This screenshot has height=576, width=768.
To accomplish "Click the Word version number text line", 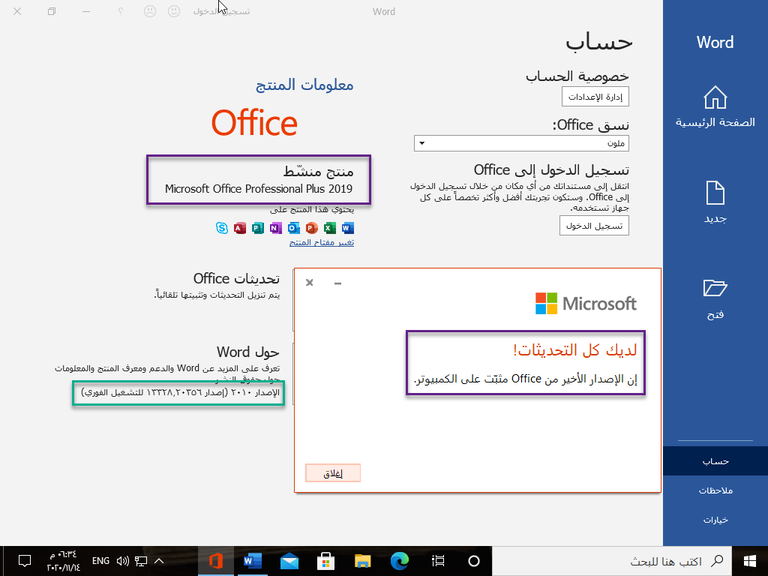I will pyautogui.click(x=180, y=392).
